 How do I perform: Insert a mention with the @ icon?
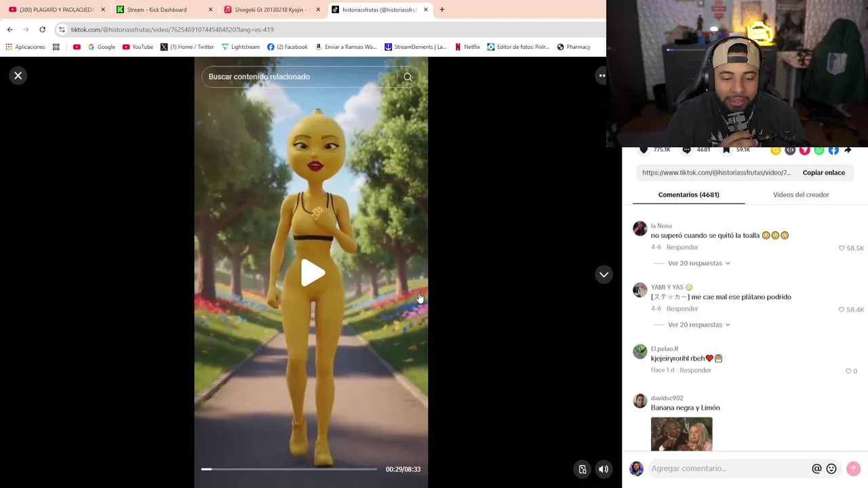pyautogui.click(x=816, y=469)
